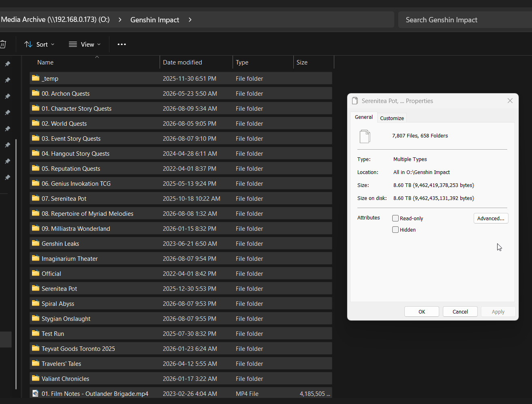Screen dimensions: 532x404
Task: Click the document icon in Properties title bar
Action: click(x=355, y=101)
